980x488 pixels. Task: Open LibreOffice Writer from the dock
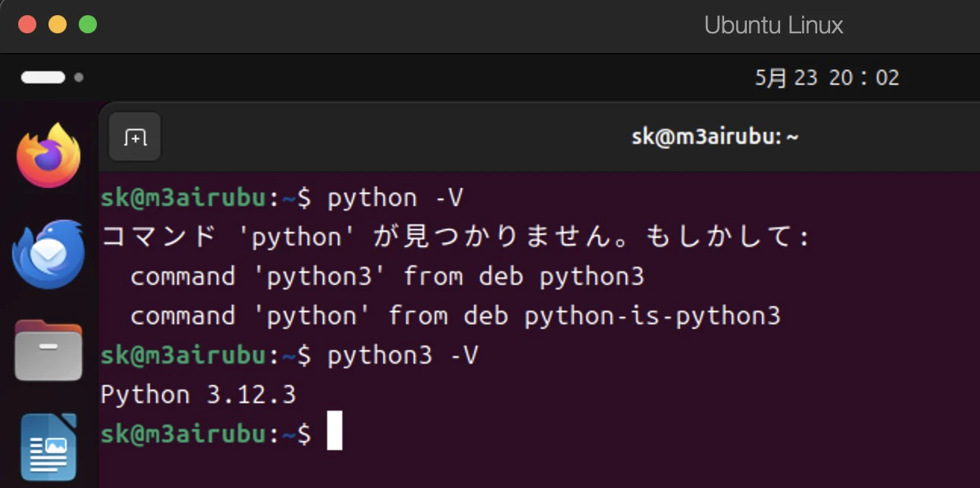pyautogui.click(x=48, y=447)
